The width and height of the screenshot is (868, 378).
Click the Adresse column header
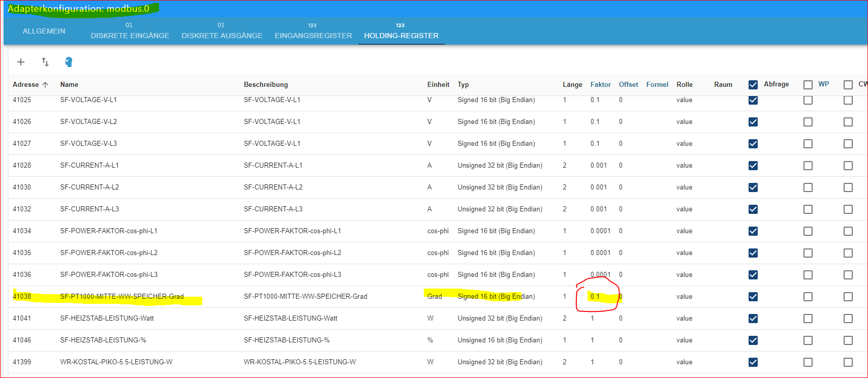[x=25, y=84]
